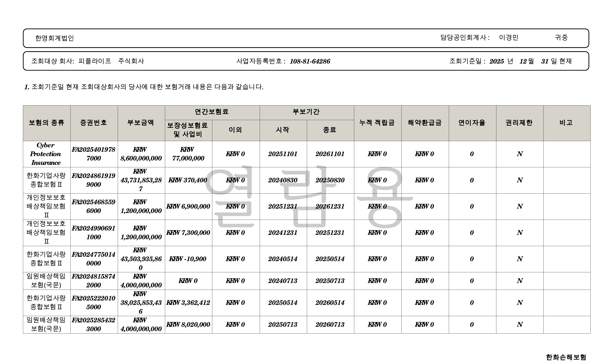Click the start date 20240830 cell
Image resolution: width=615 pixels, height=364 pixels.
pyautogui.click(x=283, y=180)
